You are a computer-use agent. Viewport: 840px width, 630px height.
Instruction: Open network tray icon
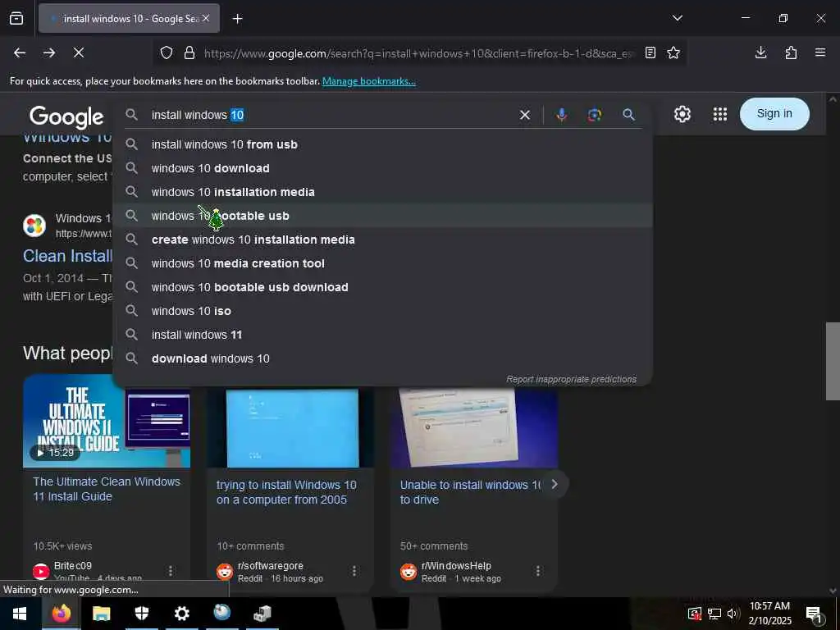pos(714,614)
